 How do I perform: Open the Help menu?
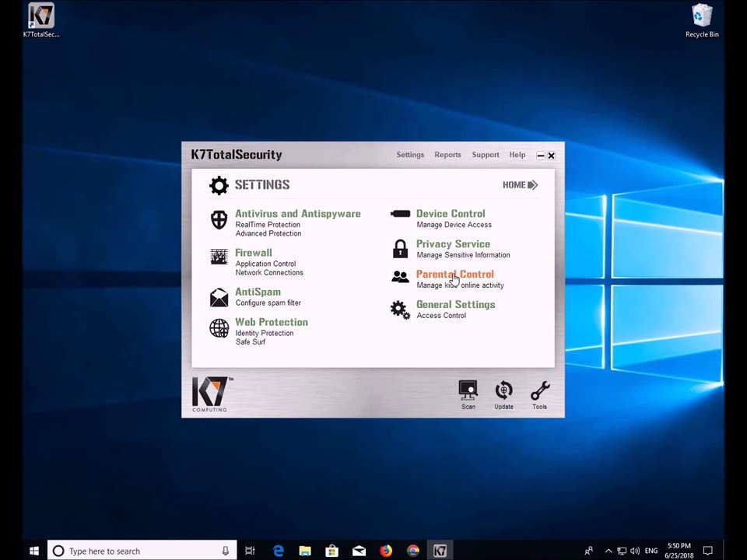[x=517, y=155]
